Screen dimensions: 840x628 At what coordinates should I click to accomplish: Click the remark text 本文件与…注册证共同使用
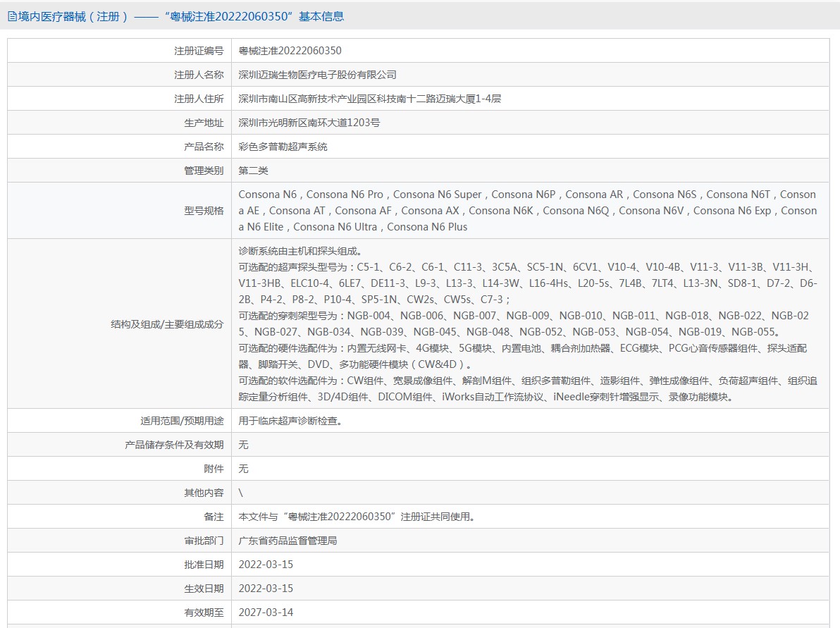[357, 517]
